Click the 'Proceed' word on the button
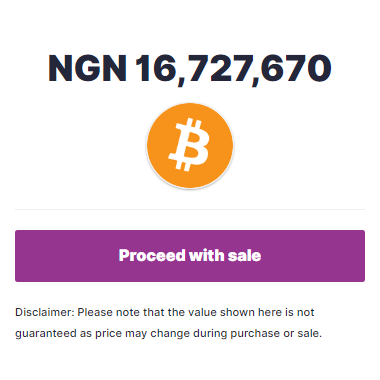Image resolution: width=380 pixels, height=380 pixels. [152, 256]
